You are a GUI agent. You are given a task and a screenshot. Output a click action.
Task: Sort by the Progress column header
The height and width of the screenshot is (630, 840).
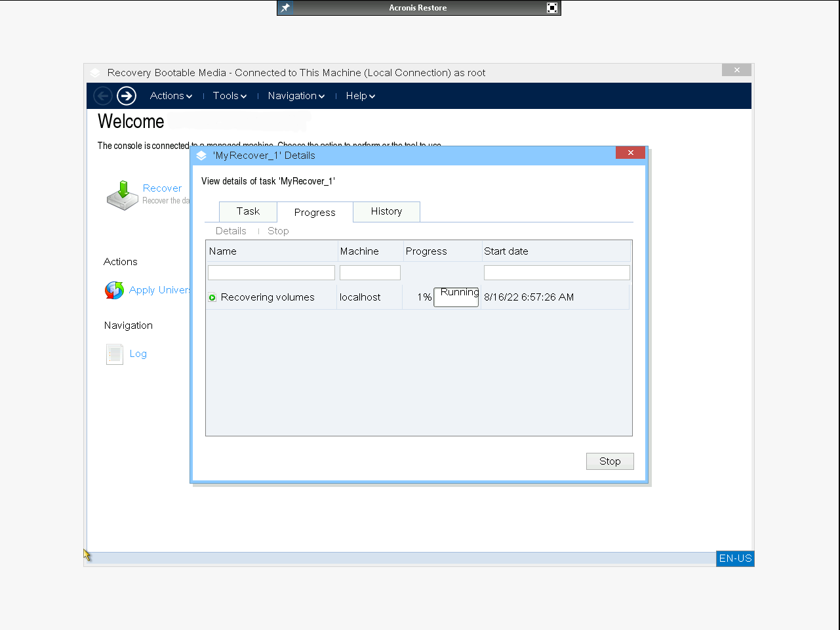(x=442, y=251)
